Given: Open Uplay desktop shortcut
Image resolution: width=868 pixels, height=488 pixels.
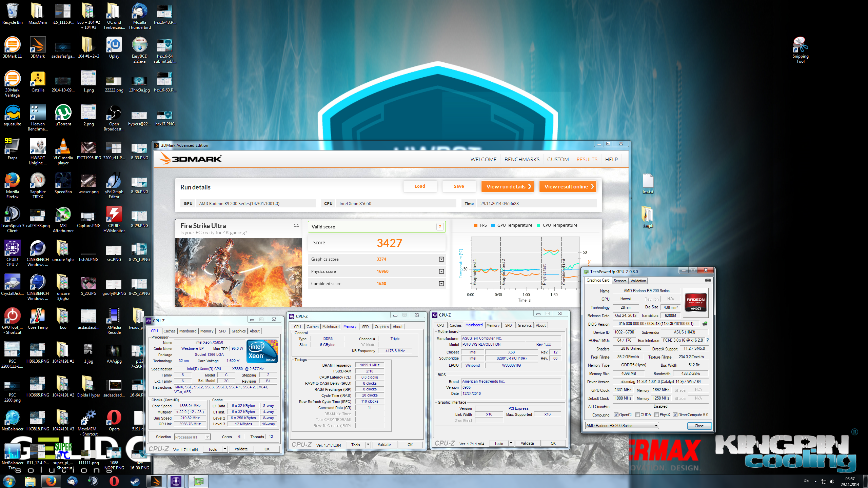Looking at the screenshot, I should 114,47.
